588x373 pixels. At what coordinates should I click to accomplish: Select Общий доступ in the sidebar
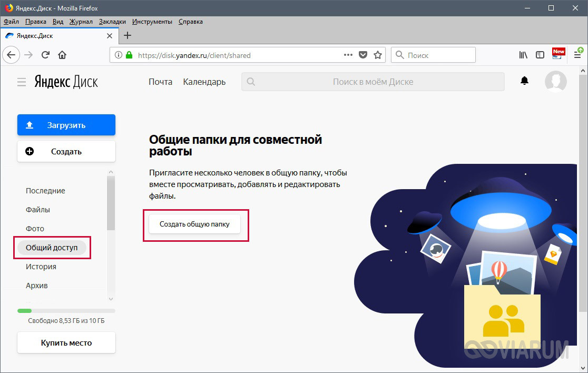point(52,248)
